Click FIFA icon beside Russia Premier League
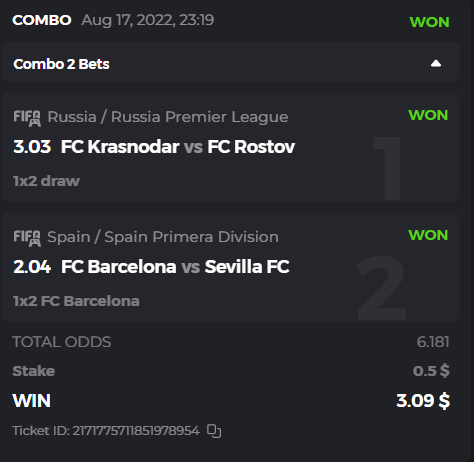Image resolution: width=474 pixels, height=462 pixels. tap(27, 118)
